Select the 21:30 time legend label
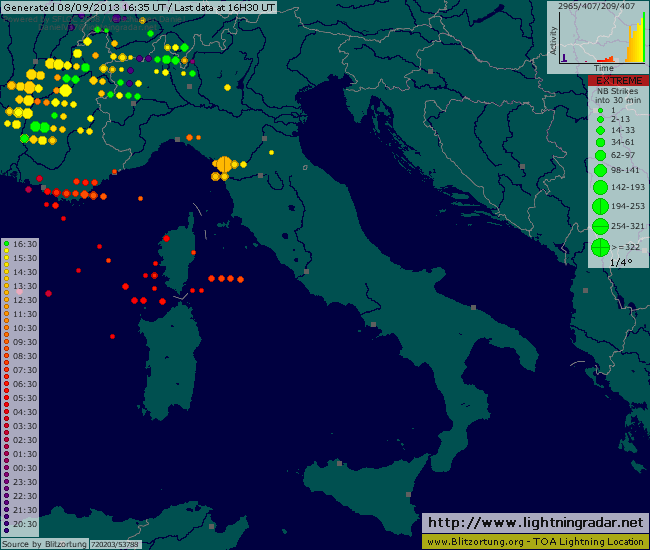The width and height of the screenshot is (650, 550). (25, 510)
